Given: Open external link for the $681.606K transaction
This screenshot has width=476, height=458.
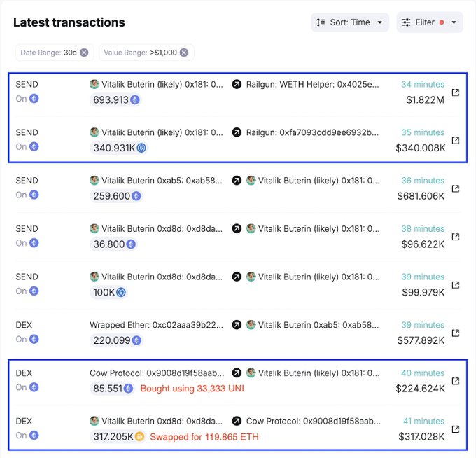Looking at the screenshot, I should (456, 188).
